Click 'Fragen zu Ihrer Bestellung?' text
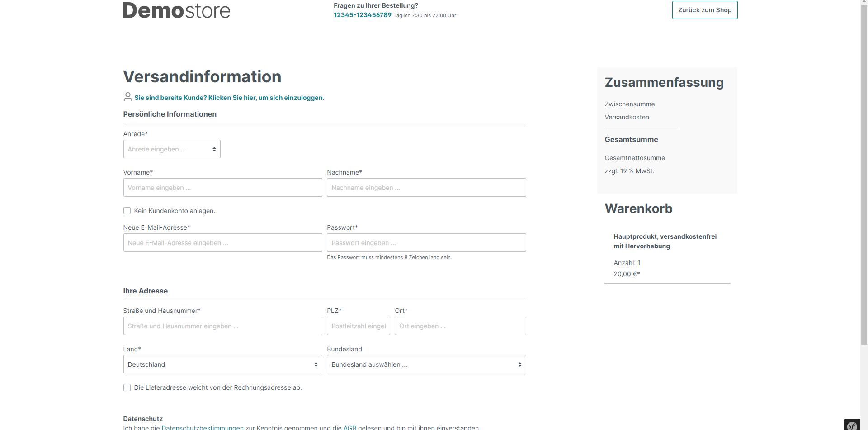This screenshot has width=868, height=430. pos(376,5)
